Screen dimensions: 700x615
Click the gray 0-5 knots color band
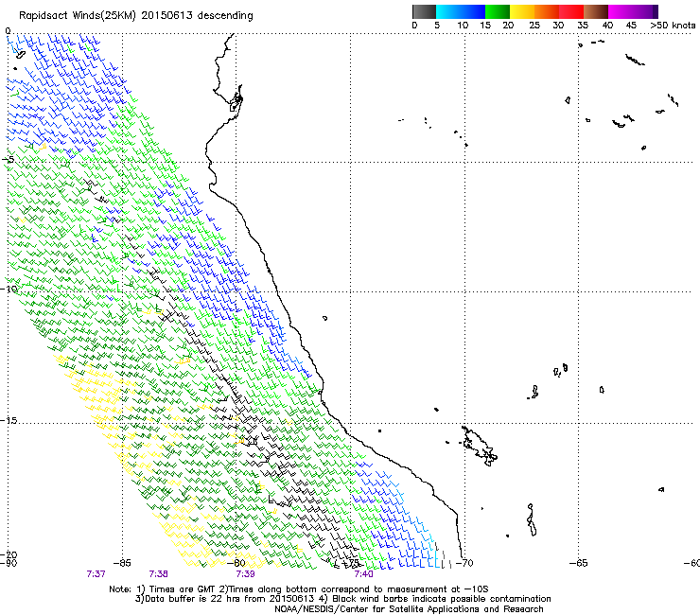pyautogui.click(x=424, y=11)
